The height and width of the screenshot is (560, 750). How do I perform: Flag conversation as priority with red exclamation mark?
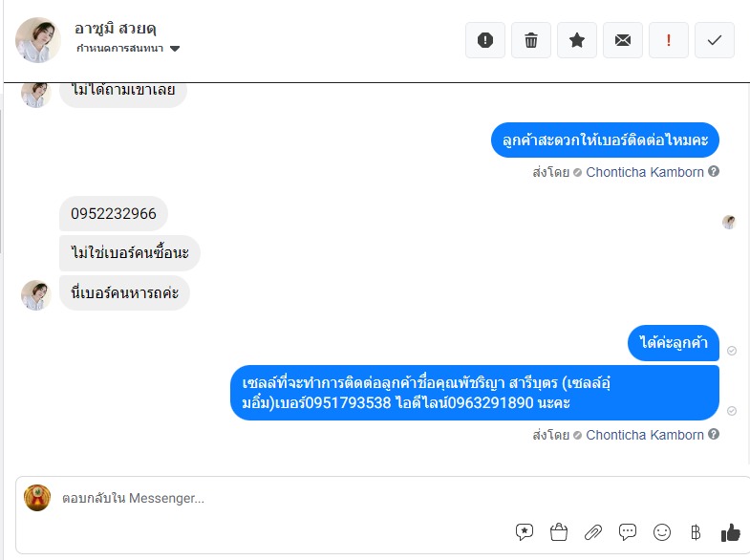[x=669, y=40]
